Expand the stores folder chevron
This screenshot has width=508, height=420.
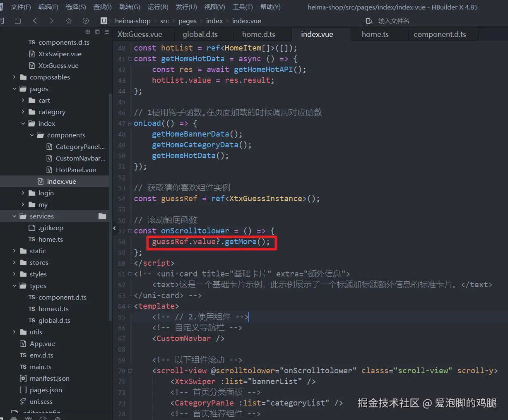click(x=14, y=262)
